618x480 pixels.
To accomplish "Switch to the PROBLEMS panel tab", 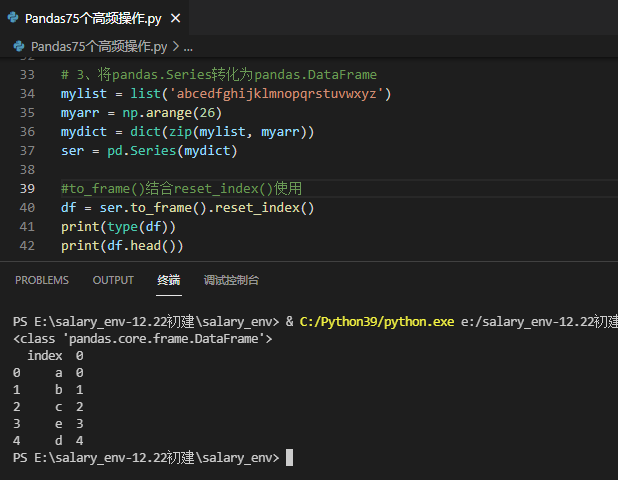I will coord(42,280).
